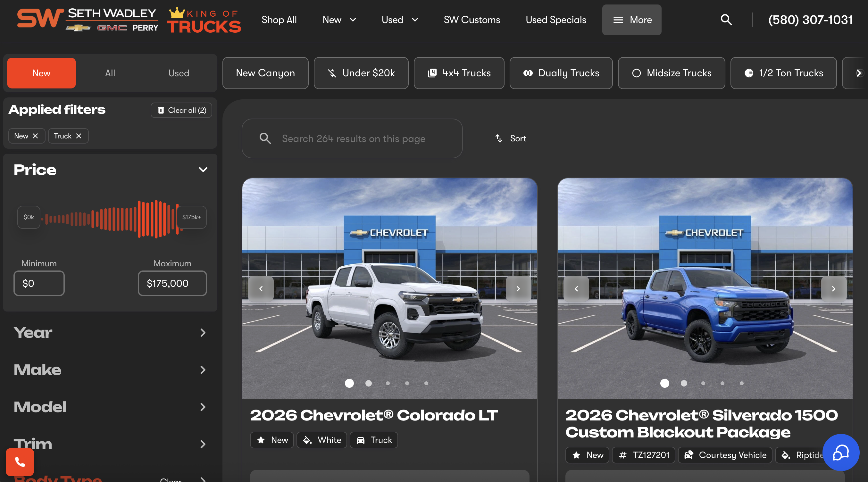The width and height of the screenshot is (868, 482).
Task: Click the $175k+ maximum price slider handle
Action: coord(191,217)
